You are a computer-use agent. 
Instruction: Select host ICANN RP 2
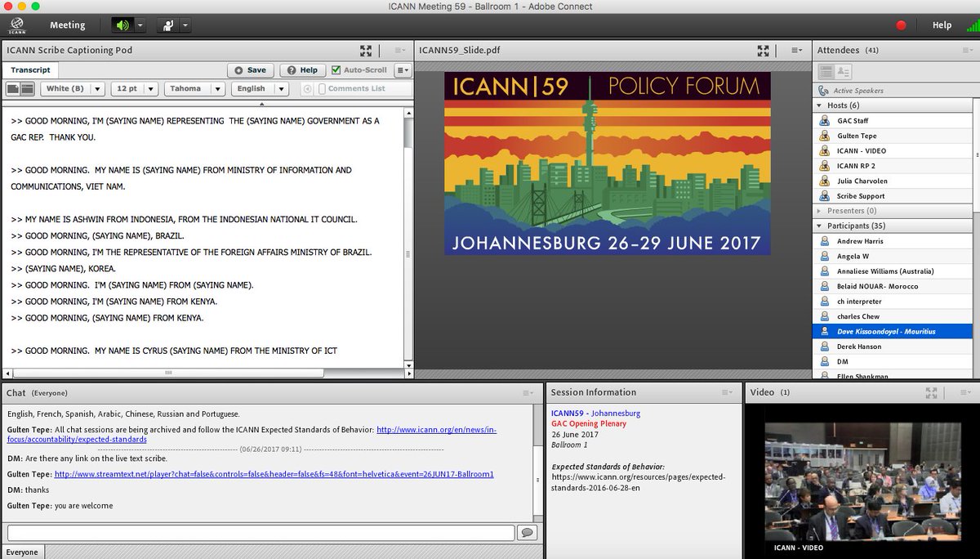pyautogui.click(x=893, y=166)
